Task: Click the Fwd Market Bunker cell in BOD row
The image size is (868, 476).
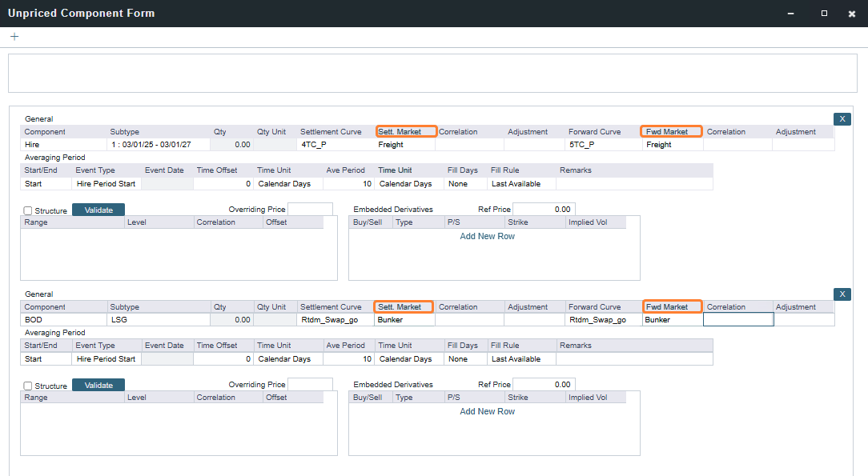Action: 673,320
